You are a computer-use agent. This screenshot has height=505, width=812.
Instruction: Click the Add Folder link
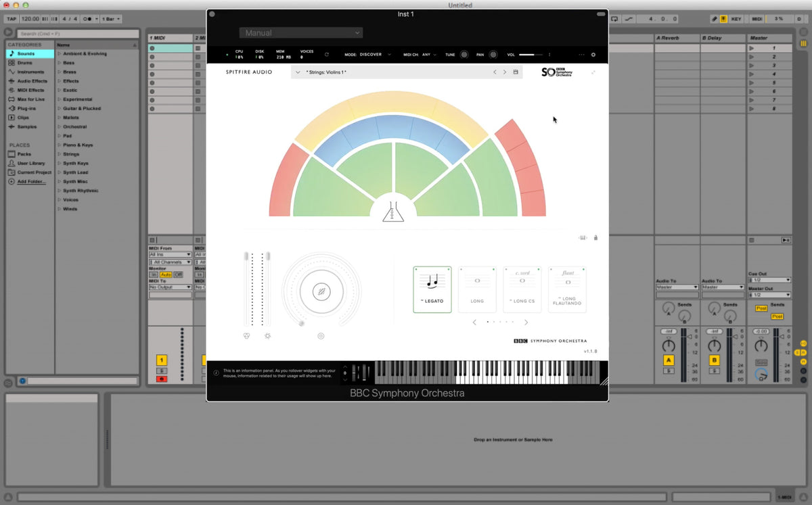point(31,182)
